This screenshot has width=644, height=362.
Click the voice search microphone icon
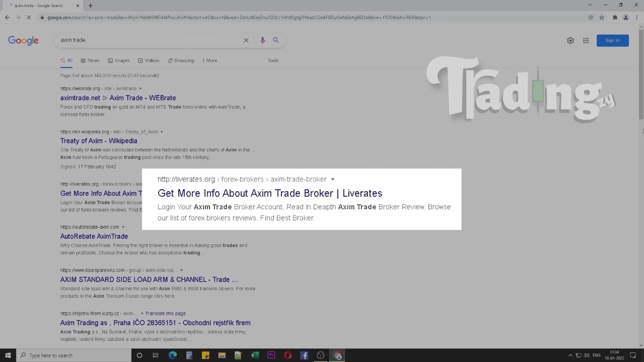coord(262,40)
